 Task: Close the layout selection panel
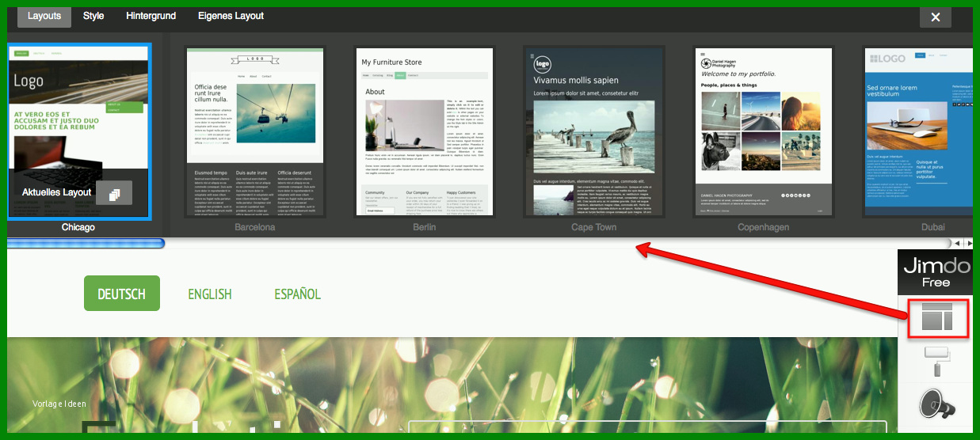[x=935, y=17]
